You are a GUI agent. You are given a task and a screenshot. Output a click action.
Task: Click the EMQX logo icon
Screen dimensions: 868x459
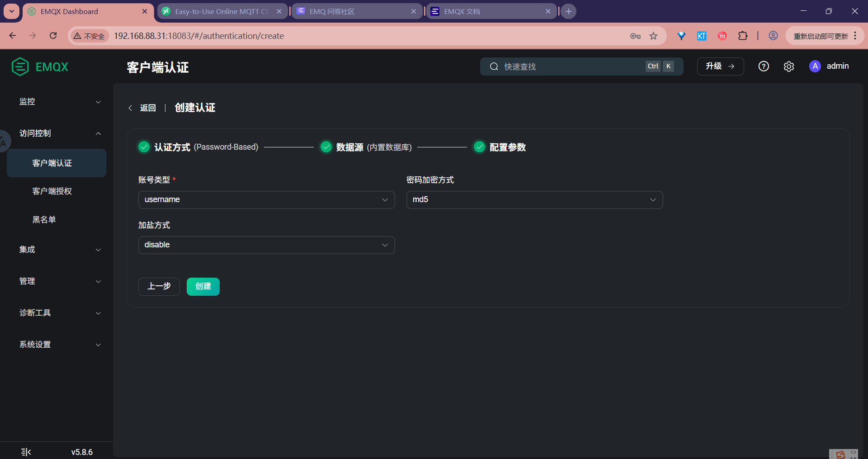pos(20,66)
